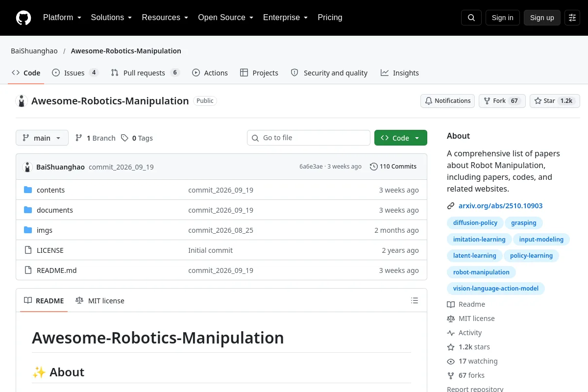Image resolution: width=588 pixels, height=392 pixels.
Task: Click the search magnifier button
Action: coord(471,18)
